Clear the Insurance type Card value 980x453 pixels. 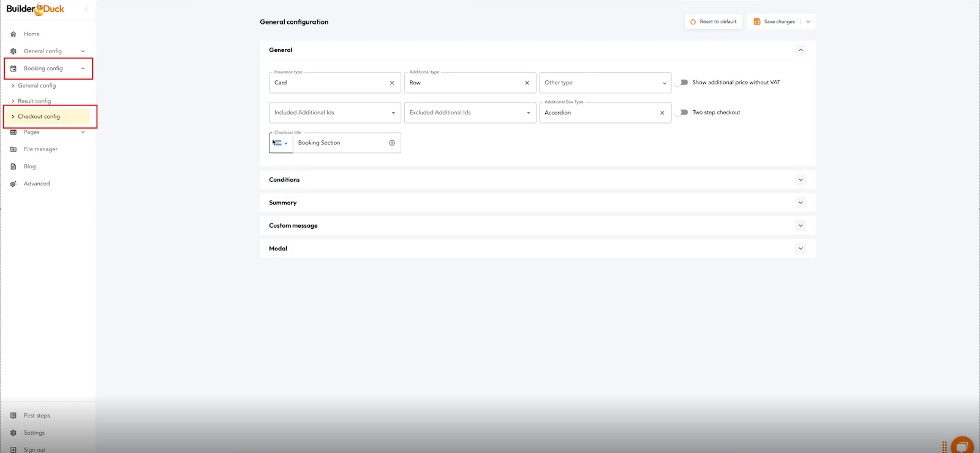392,83
